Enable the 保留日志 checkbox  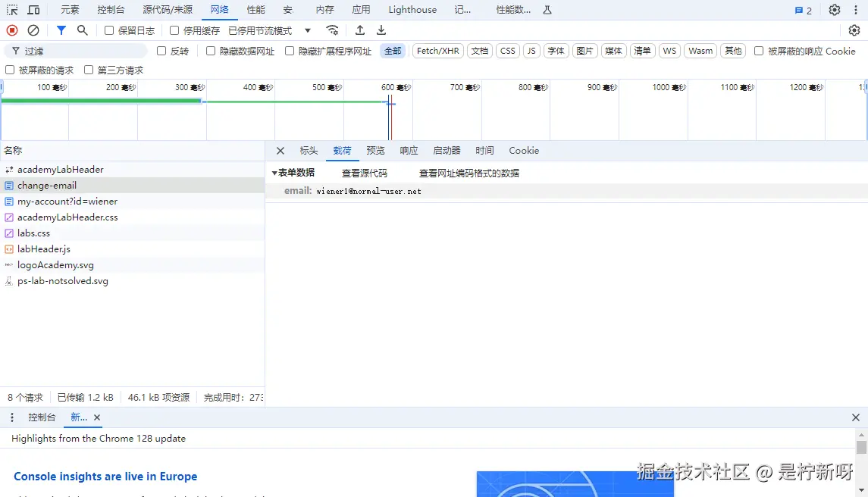click(109, 30)
